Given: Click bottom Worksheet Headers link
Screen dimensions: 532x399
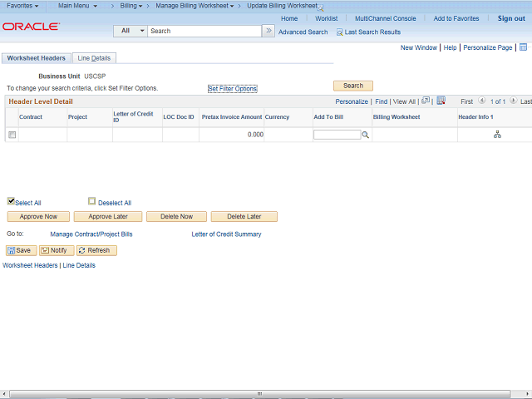Looking at the screenshot, I should (x=30, y=265).
